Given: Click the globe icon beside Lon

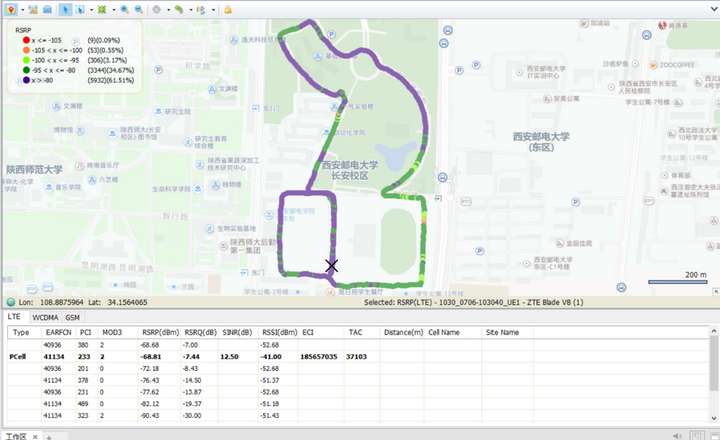Looking at the screenshot, I should coord(11,302).
